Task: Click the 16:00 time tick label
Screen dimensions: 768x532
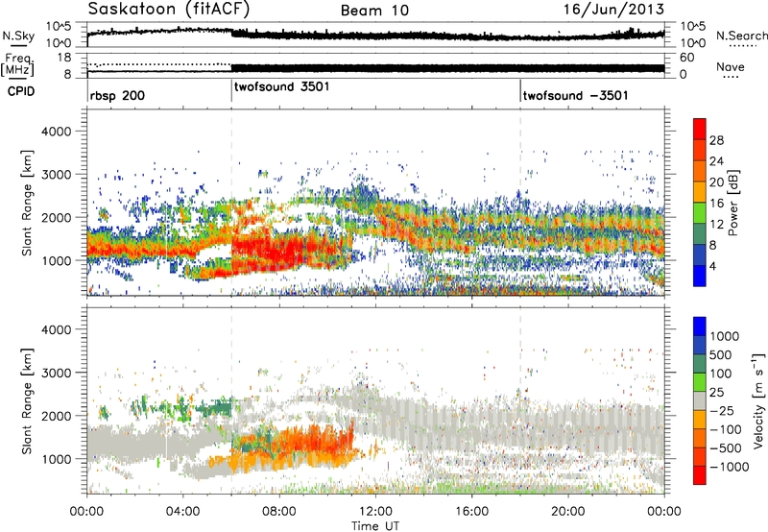Action: pyautogui.click(x=471, y=512)
